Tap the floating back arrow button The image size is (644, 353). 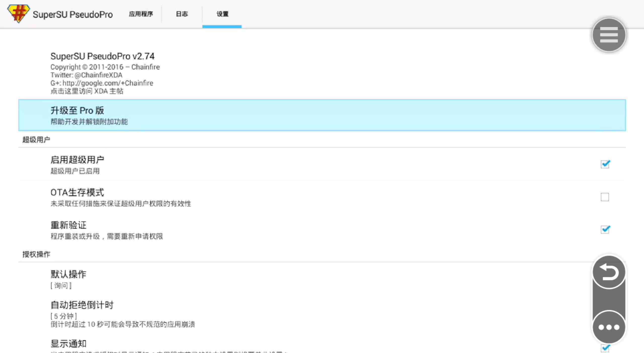609,272
